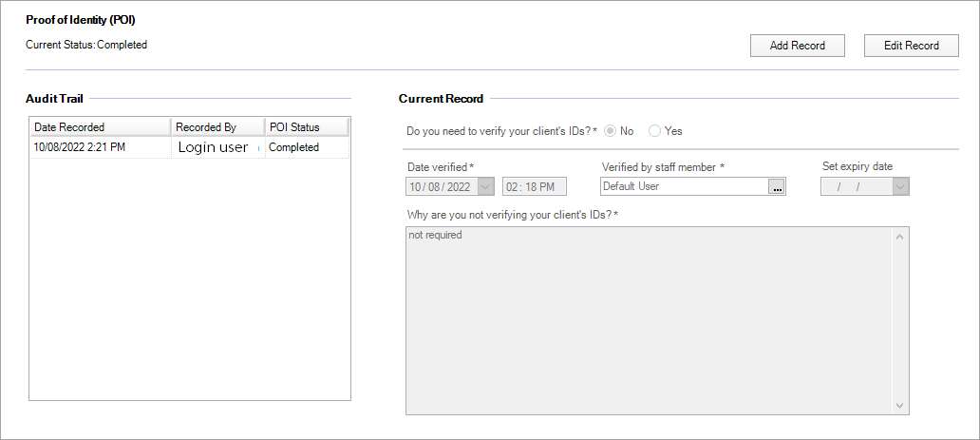The image size is (980, 440).
Task: Click the Add Record button
Action: (x=797, y=46)
